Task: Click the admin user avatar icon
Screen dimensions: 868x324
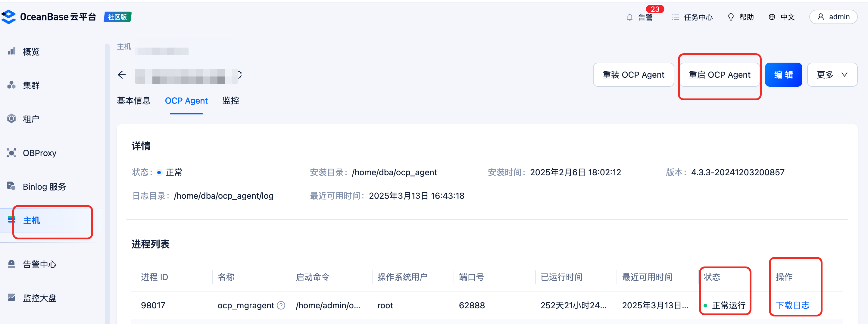Action: pyautogui.click(x=820, y=17)
